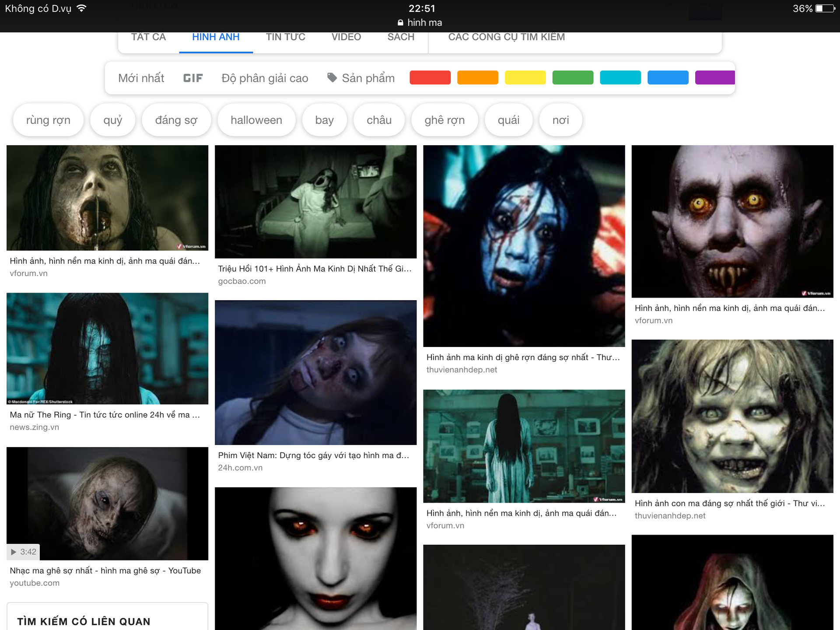The image size is (840, 630).
Task: Tap the battery status icon
Action: tap(825, 8)
